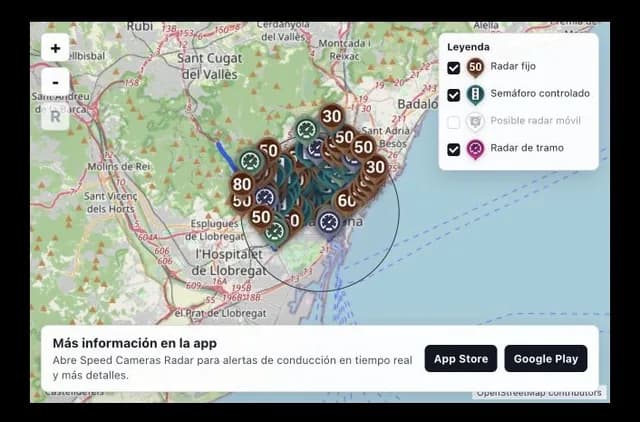Click the Más información en la app heading

coord(135,343)
